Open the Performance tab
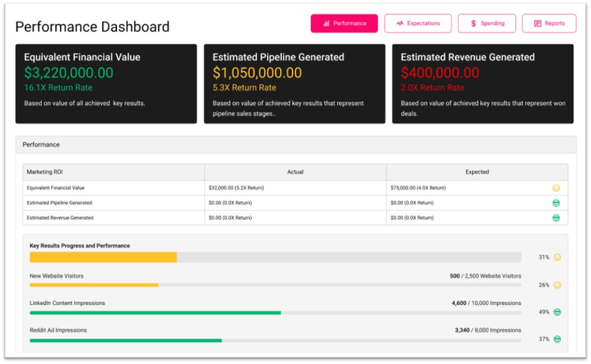This screenshot has width=591, height=364. tap(344, 24)
